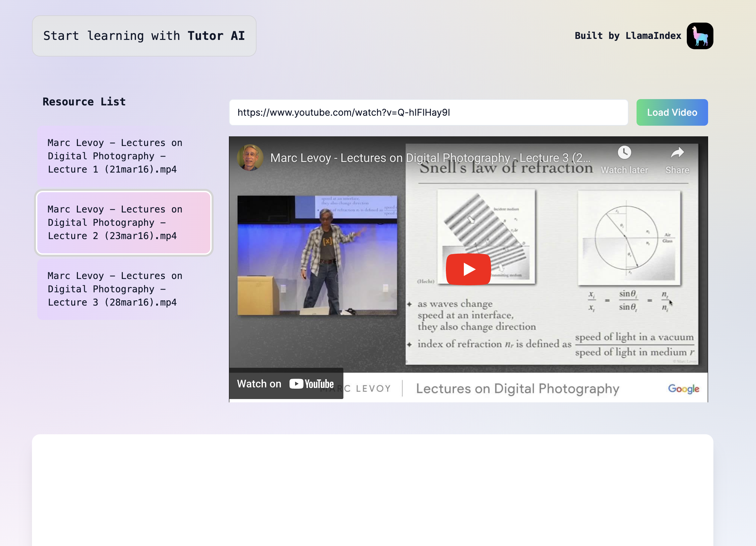Click the Start learning with Tutor AI banner
This screenshot has height=546, width=756.
(x=144, y=36)
